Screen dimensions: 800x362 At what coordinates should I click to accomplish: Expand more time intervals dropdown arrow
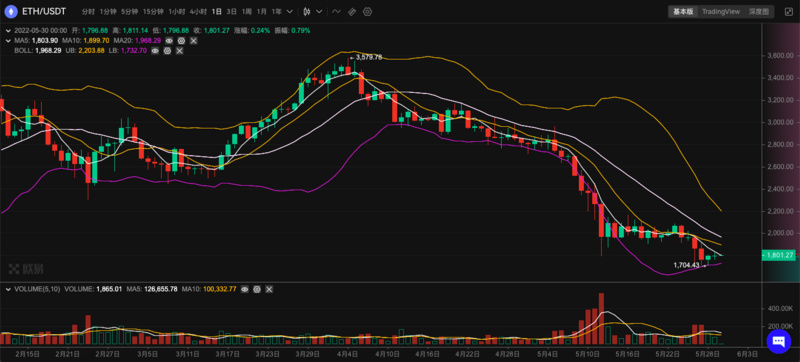290,11
